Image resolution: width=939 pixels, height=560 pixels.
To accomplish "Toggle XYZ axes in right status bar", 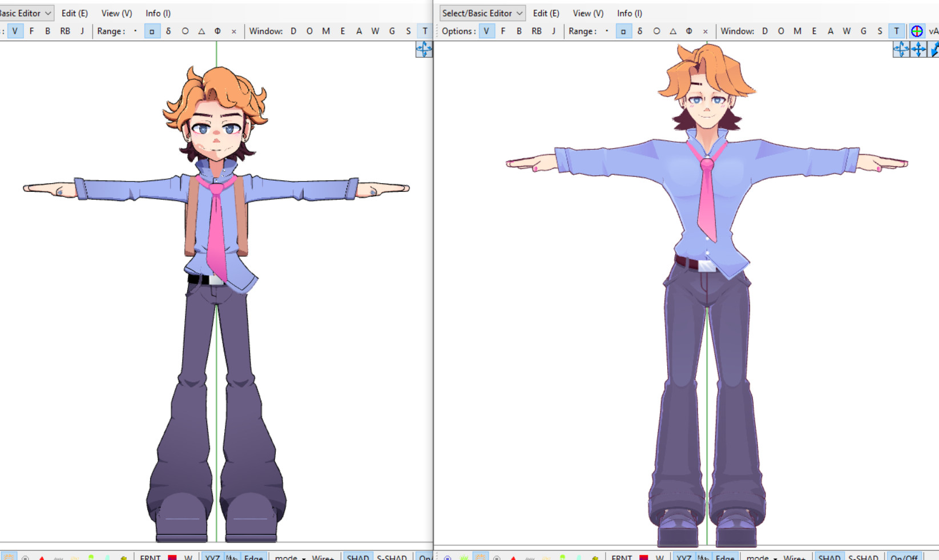I will coord(684,557).
